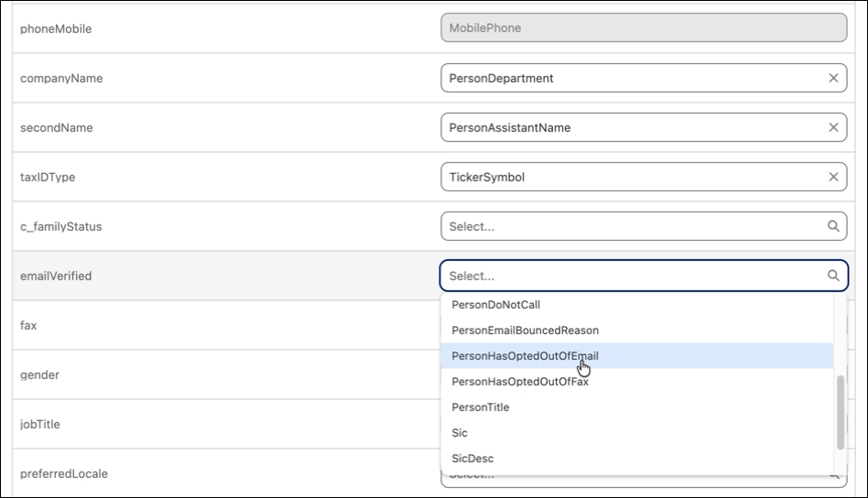868x498 pixels.
Task: Click the c_familyStatus row label
Action: click(x=61, y=226)
